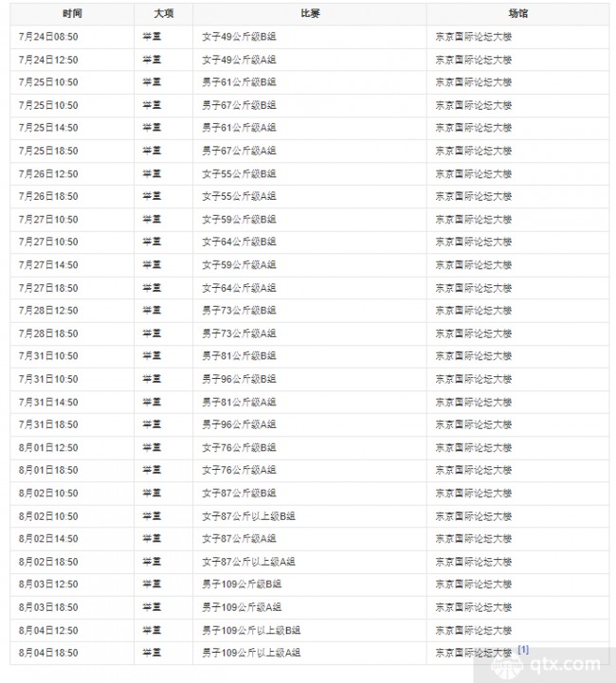
Task: Select the 男子73公斤级A组 event cell
Action: 310,333
